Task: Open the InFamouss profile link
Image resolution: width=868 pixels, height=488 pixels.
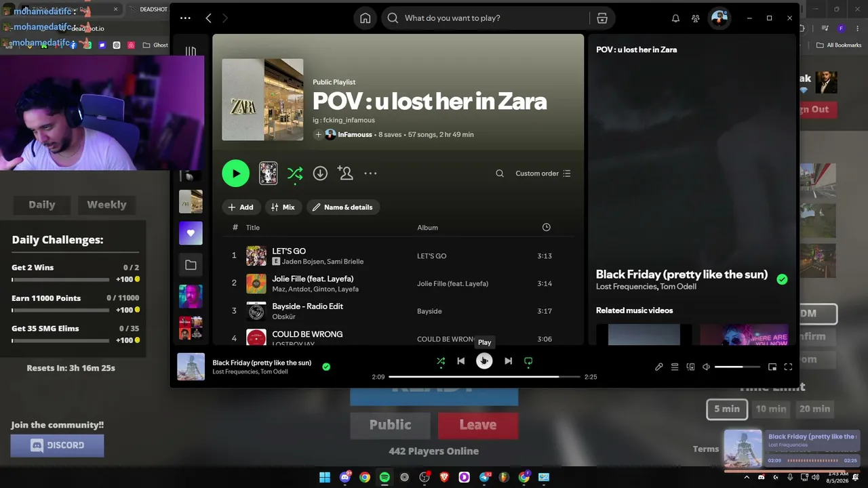Action: tap(355, 135)
